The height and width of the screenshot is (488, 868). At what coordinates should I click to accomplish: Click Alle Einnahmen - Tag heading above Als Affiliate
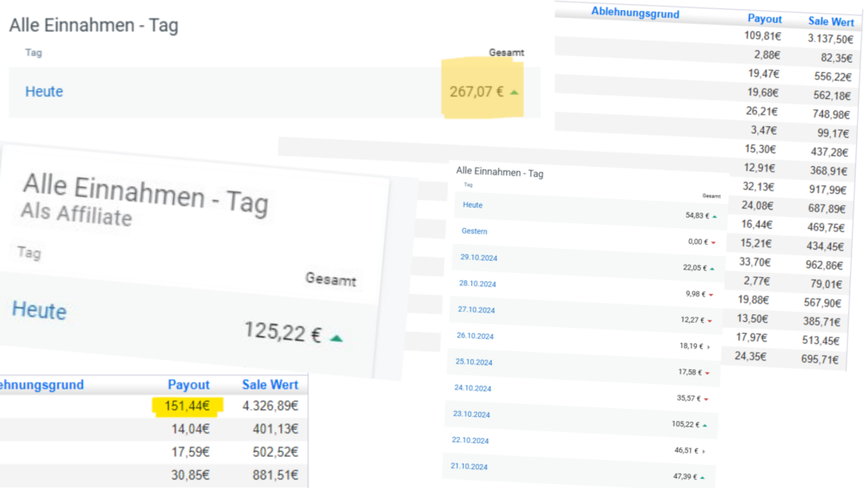(146, 194)
